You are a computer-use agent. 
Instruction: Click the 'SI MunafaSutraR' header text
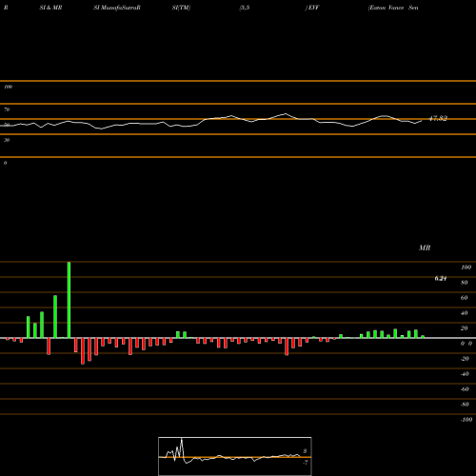[117, 8]
